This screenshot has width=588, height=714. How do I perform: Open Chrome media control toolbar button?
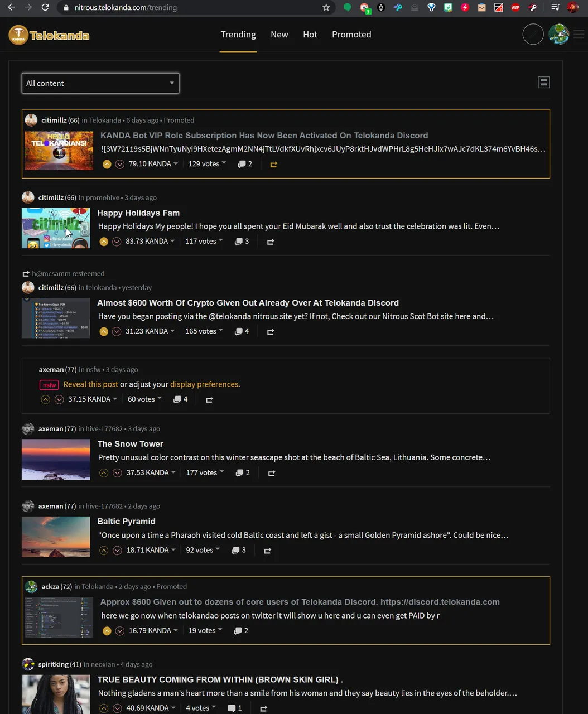555,8
